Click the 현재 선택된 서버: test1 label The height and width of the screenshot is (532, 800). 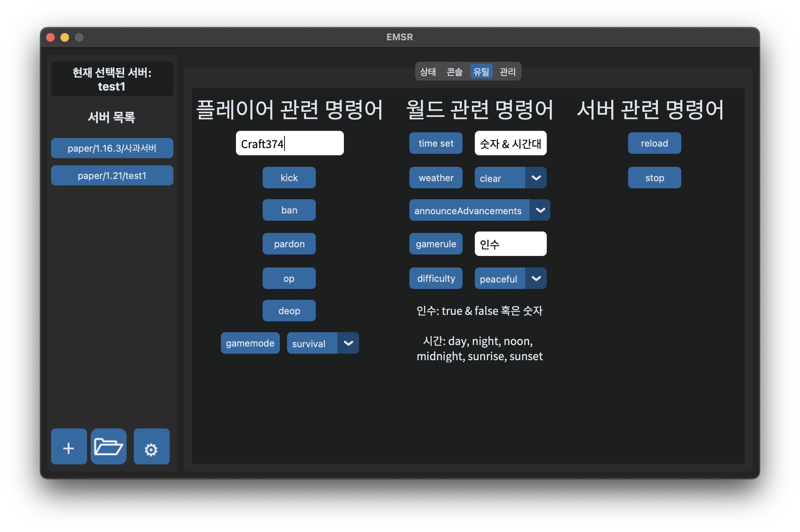(x=112, y=79)
